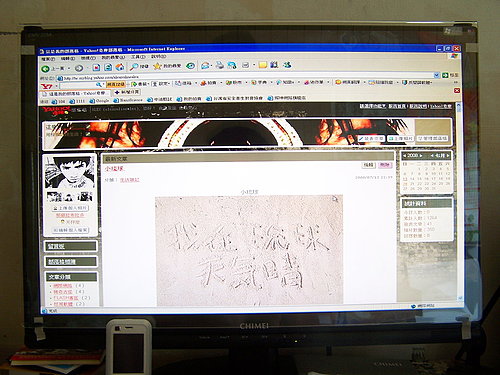Click the upload personal photo button under avatar
The width and height of the screenshot is (500, 375).
pos(70,208)
